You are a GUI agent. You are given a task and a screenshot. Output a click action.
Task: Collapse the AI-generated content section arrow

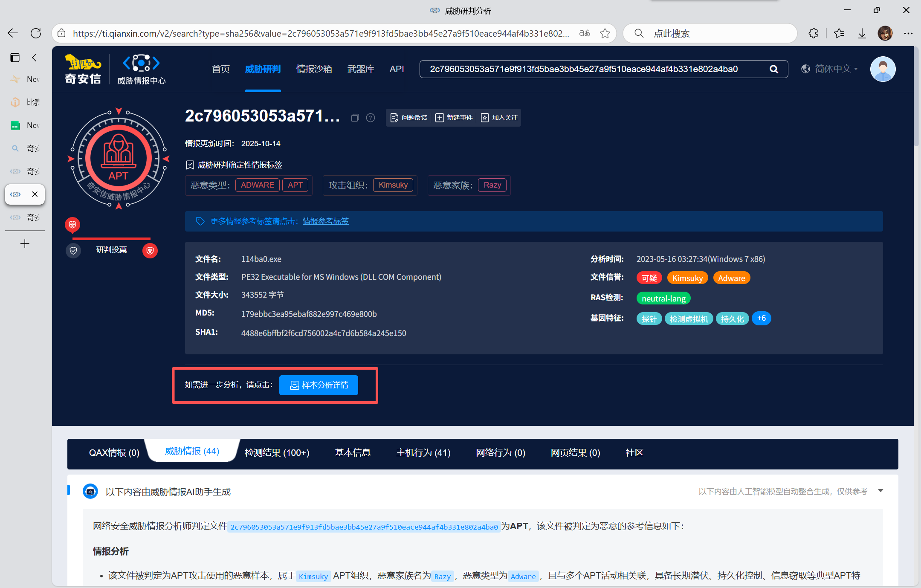(880, 491)
